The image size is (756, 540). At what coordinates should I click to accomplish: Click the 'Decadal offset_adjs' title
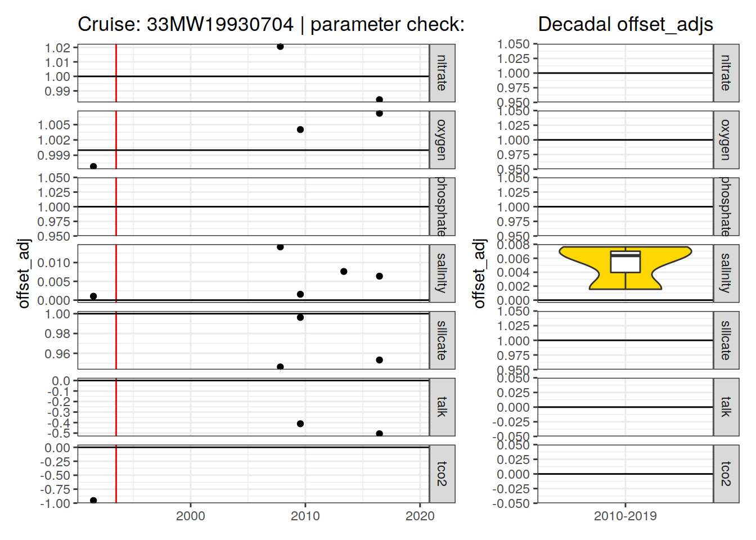pyautogui.click(x=625, y=24)
